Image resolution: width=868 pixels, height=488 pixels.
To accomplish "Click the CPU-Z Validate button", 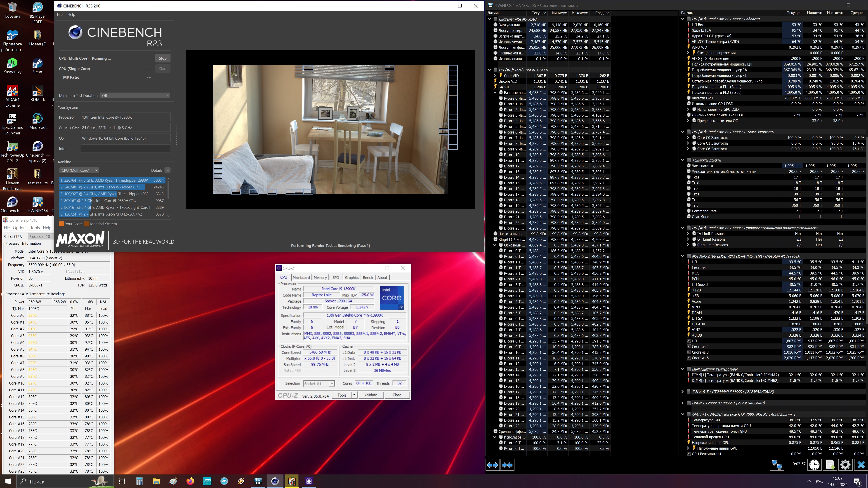I will (371, 395).
